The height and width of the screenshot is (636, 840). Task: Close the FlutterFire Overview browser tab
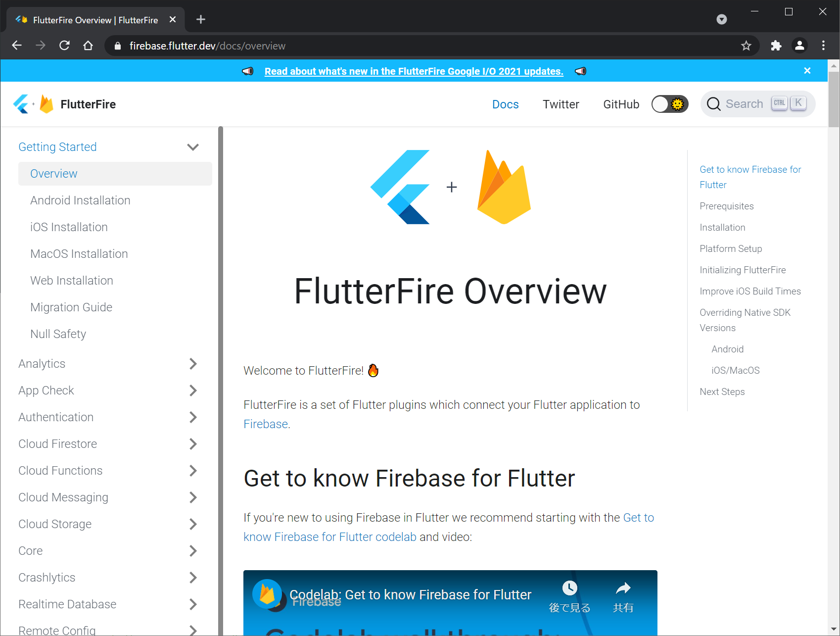[173, 19]
